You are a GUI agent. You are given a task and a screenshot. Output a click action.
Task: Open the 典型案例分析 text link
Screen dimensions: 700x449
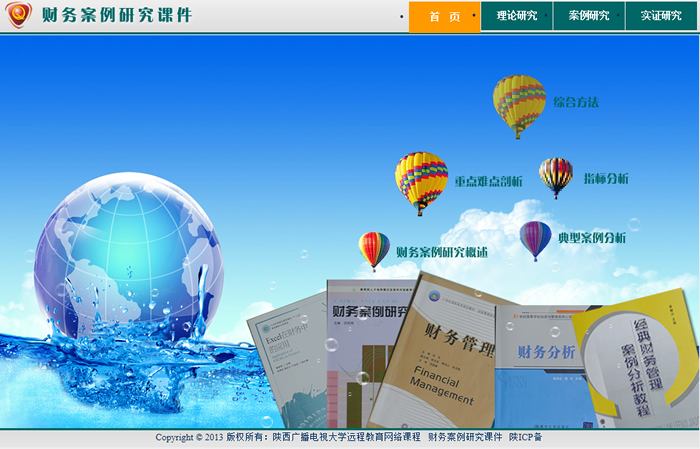591,238
